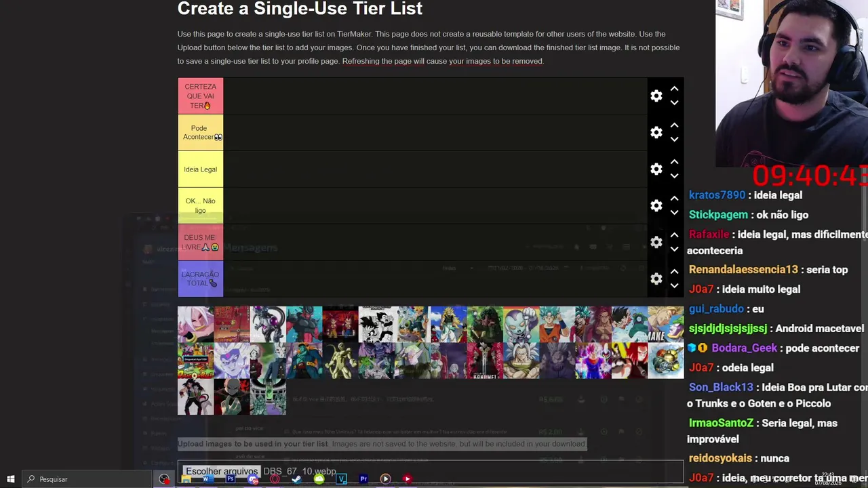Open Steam from the taskbar
Viewport: 868px width, 488px height.
pyautogui.click(x=296, y=479)
